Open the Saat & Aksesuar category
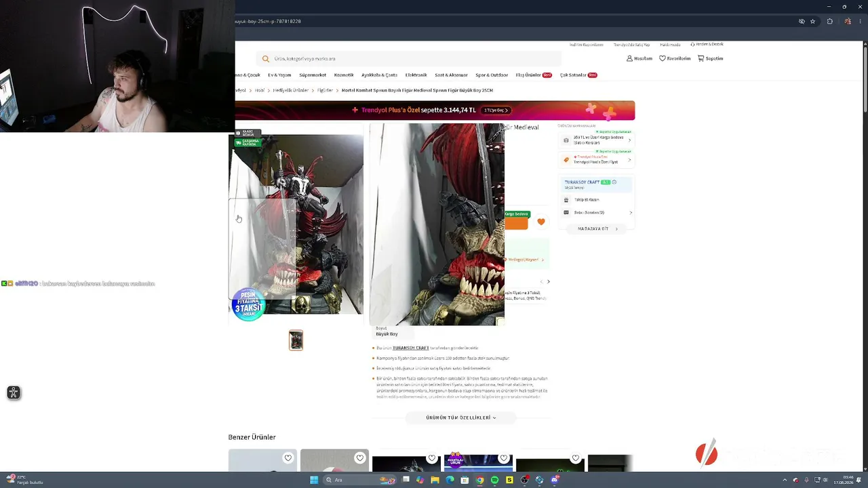 pyautogui.click(x=452, y=75)
